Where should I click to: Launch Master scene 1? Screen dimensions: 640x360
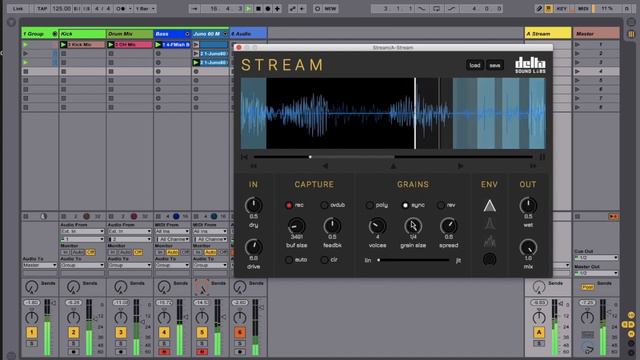[577, 44]
